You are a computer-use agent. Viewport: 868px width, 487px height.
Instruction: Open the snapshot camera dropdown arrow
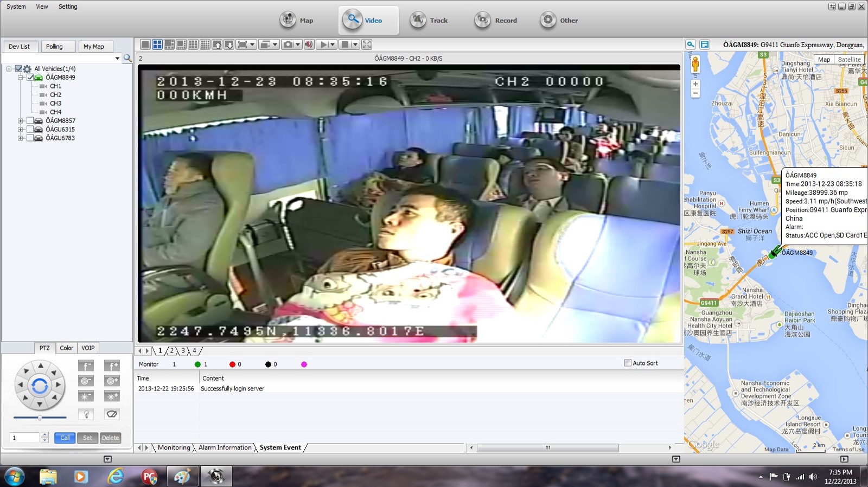point(298,44)
